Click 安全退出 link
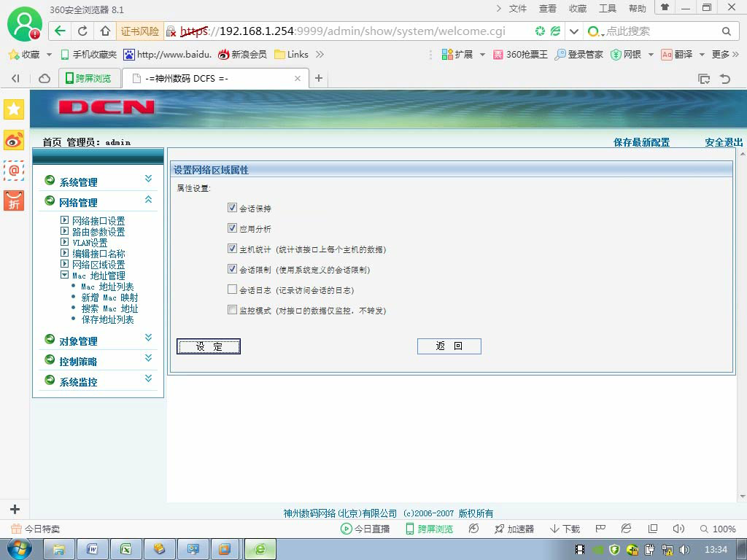This screenshot has height=560, width=747. pos(724,142)
